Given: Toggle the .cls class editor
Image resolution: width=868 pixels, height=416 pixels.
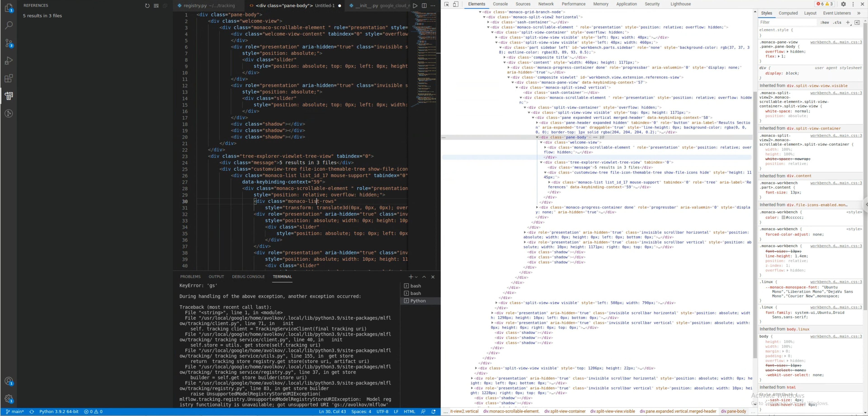Looking at the screenshot, I should click(837, 23).
